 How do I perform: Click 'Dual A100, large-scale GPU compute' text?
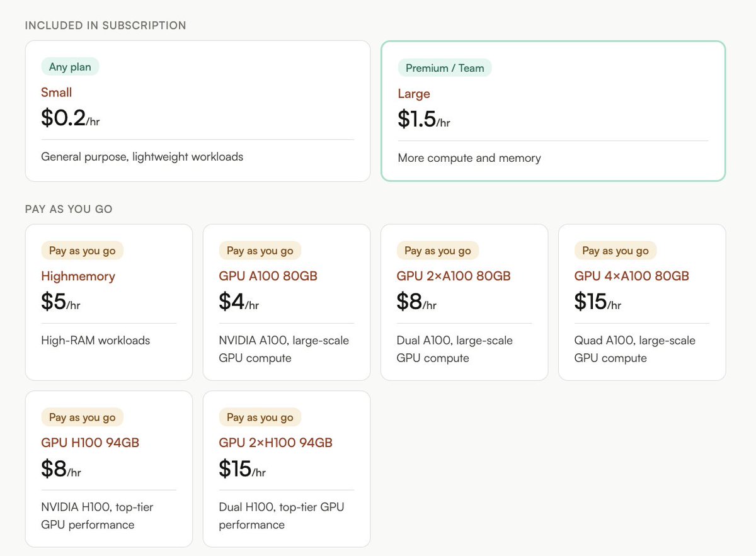coord(455,349)
